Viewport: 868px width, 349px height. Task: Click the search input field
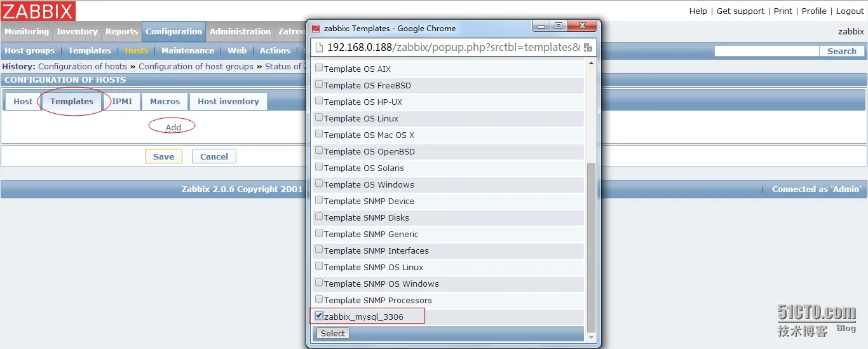(766, 51)
